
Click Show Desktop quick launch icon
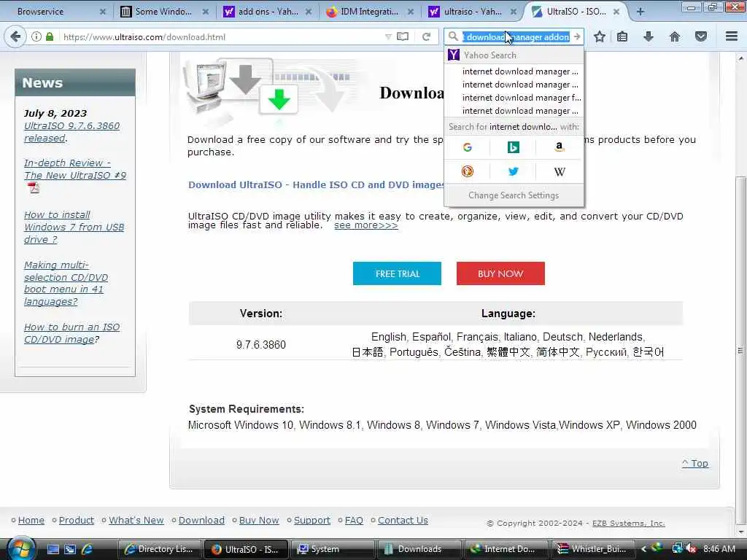53,549
